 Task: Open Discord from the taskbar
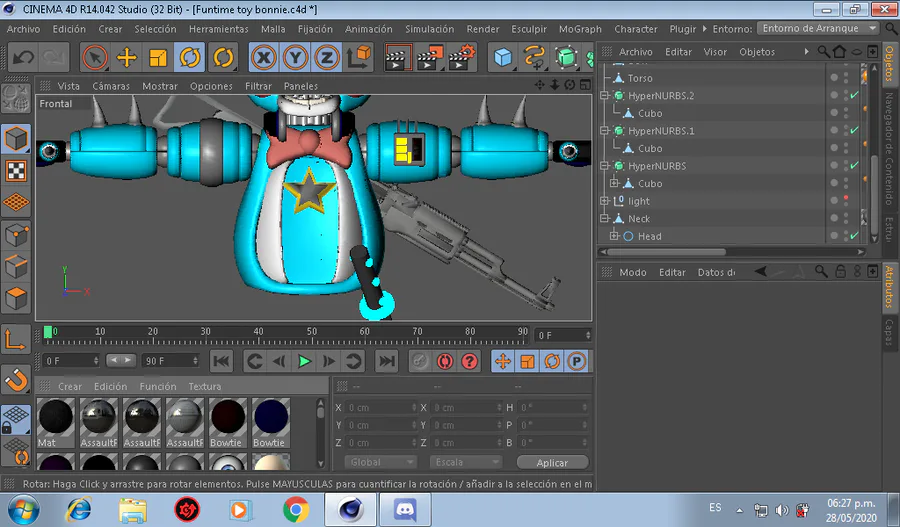coord(406,509)
